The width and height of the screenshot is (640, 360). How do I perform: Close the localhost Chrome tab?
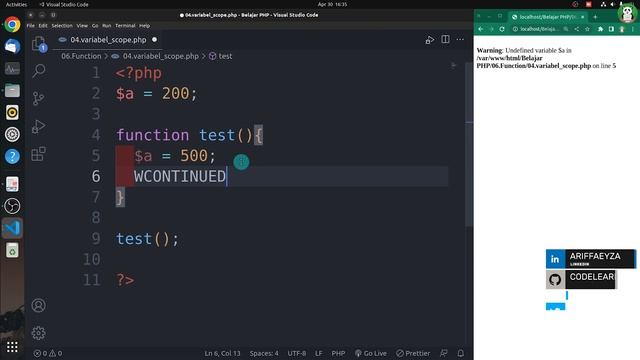tap(582, 17)
